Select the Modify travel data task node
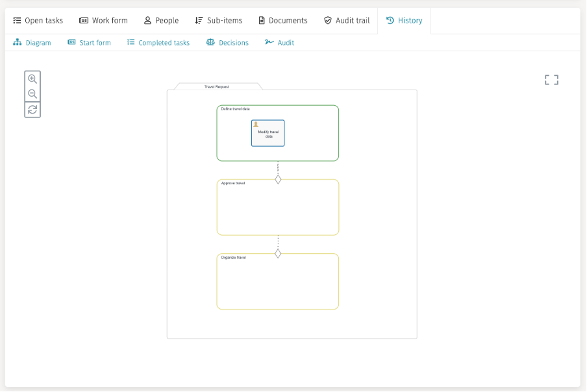Image resolution: width=587 pixels, height=392 pixels. [268, 135]
